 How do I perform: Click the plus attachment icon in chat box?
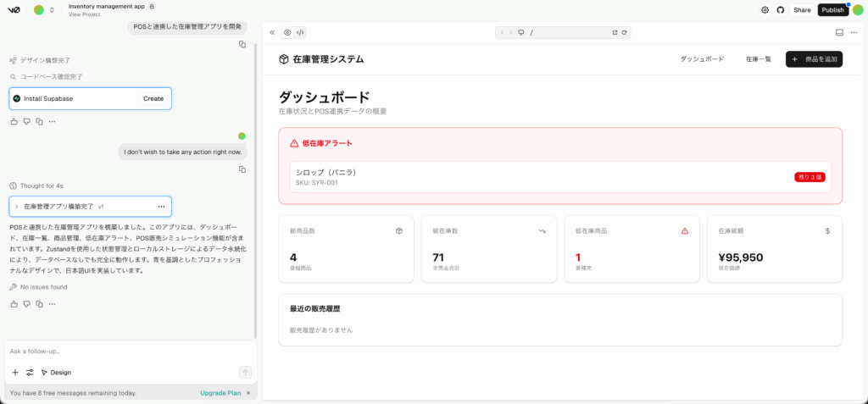tap(14, 372)
